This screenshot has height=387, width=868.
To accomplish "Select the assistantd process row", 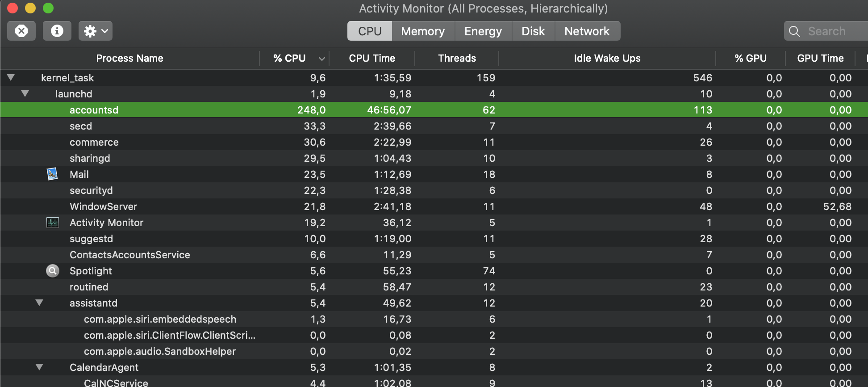I will [x=434, y=303].
